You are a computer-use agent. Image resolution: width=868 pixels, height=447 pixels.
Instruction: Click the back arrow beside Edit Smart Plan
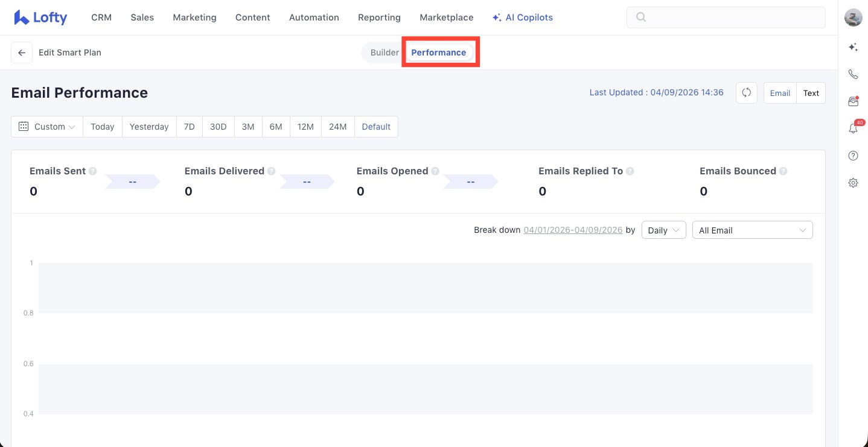(22, 52)
